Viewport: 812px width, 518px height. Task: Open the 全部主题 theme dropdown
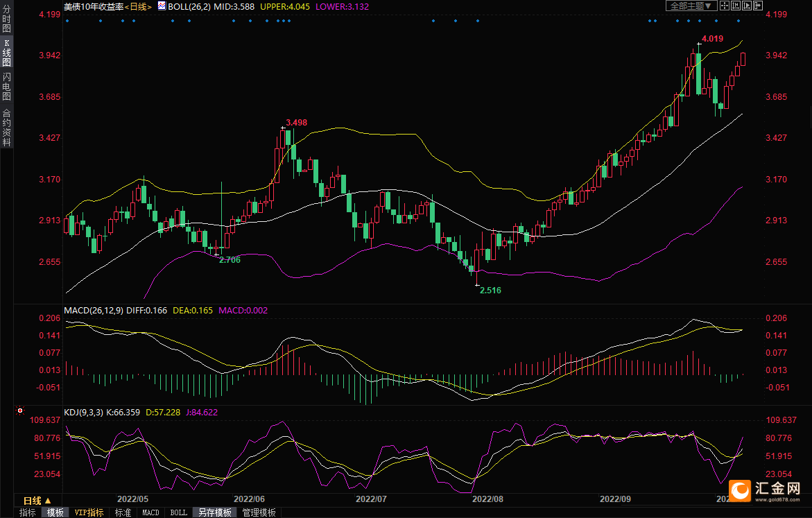tap(691, 6)
